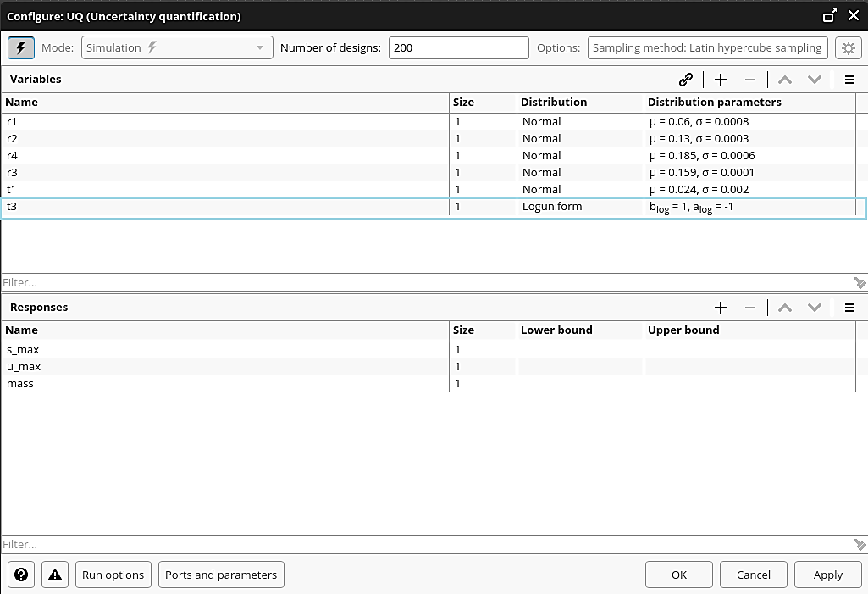Click the Variables Name column header

pos(224,103)
